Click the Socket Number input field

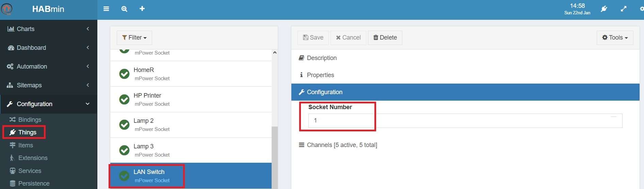point(465,121)
